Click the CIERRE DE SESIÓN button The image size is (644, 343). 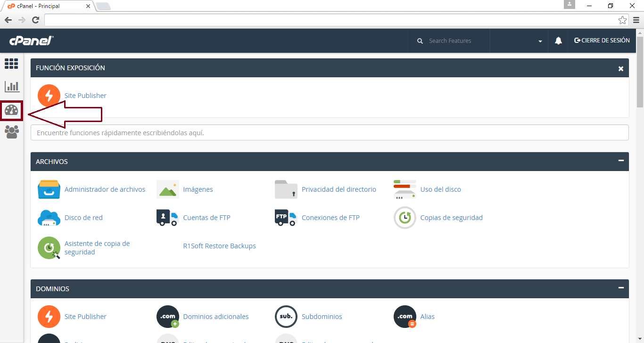[602, 41]
